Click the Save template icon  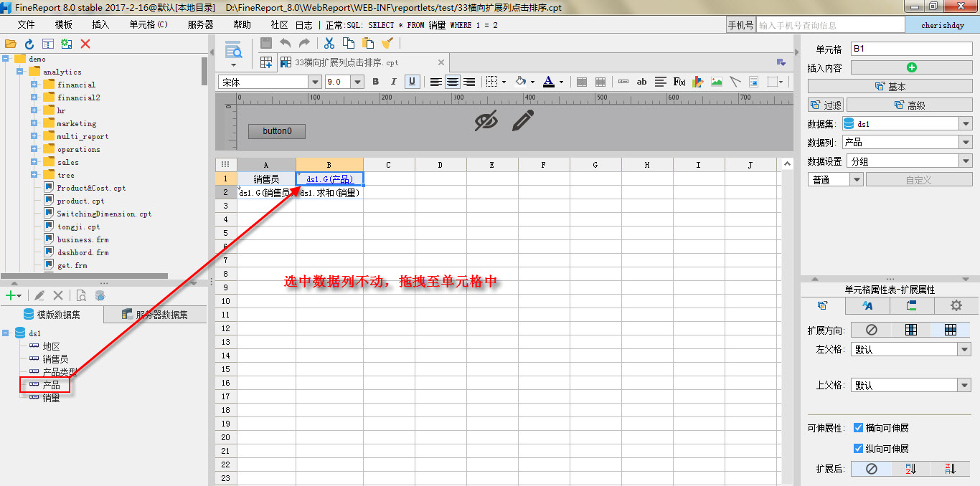pyautogui.click(x=266, y=43)
